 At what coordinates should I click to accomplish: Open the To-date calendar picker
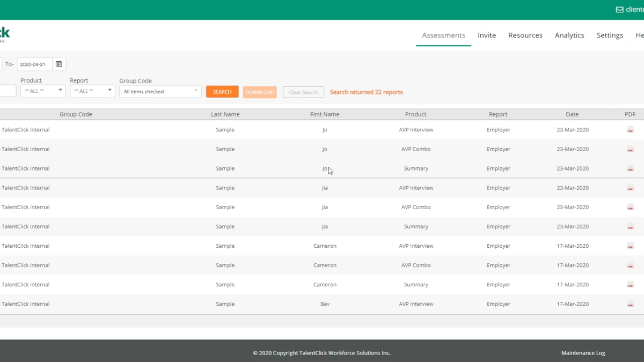click(59, 64)
